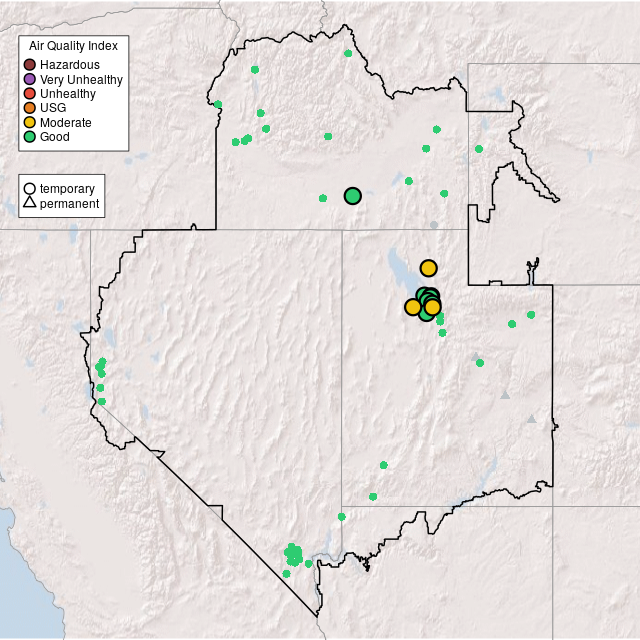Select the yellow marker on cluster's west side
Screen dimensions: 640x640
(x=413, y=307)
